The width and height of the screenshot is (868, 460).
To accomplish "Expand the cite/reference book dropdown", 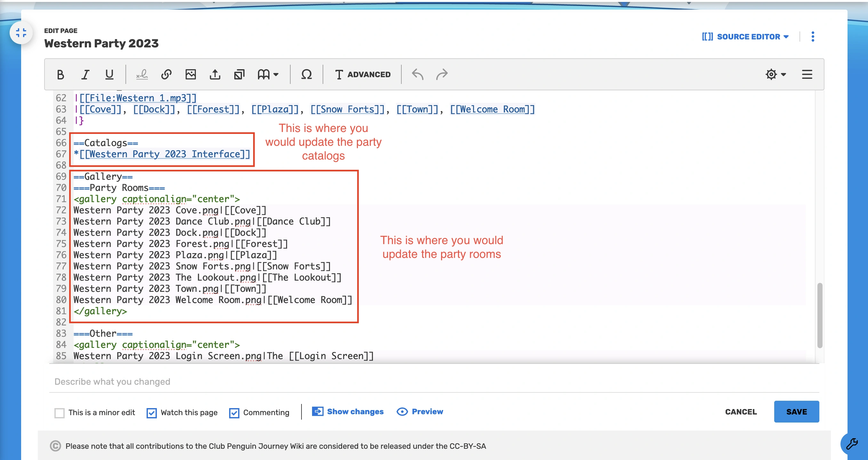I will [x=268, y=75].
